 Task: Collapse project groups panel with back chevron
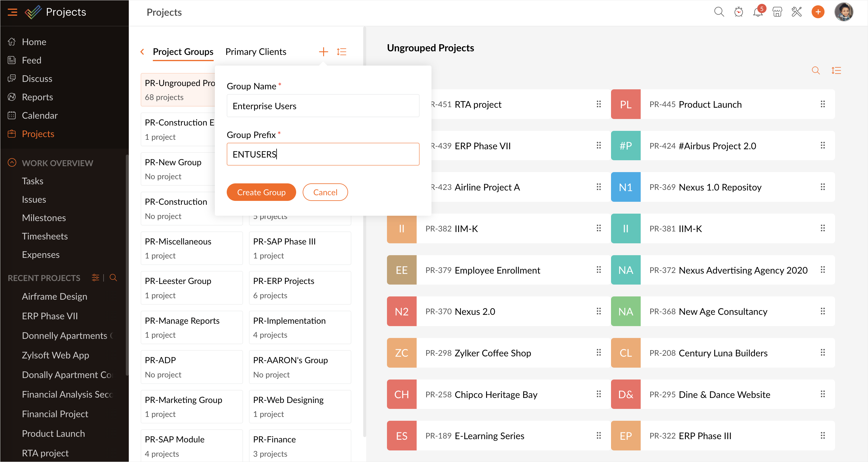click(142, 52)
